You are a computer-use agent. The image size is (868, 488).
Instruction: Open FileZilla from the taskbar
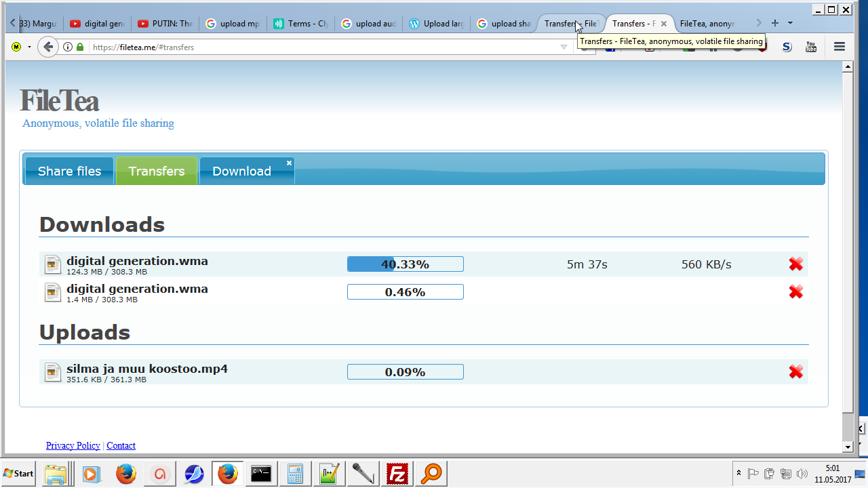(397, 474)
